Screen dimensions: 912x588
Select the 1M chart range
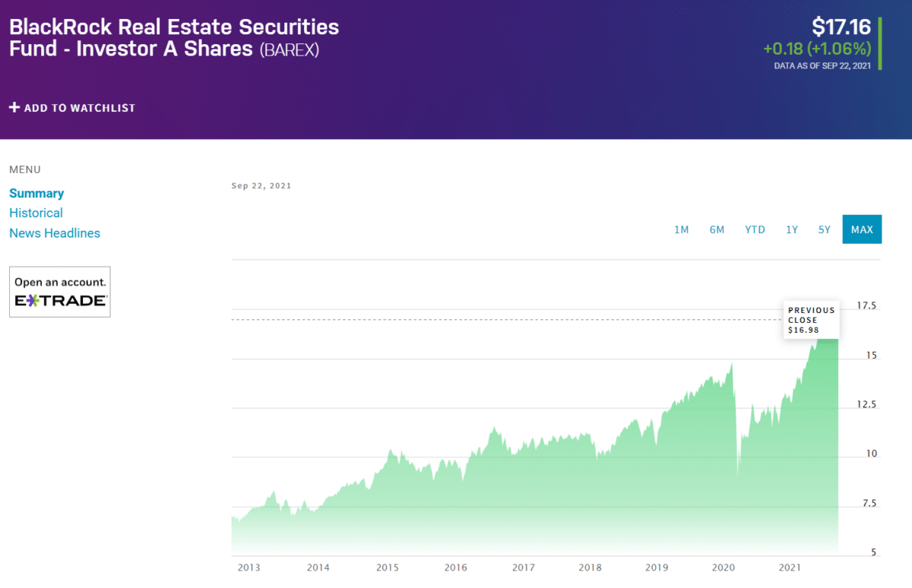pyautogui.click(x=681, y=229)
